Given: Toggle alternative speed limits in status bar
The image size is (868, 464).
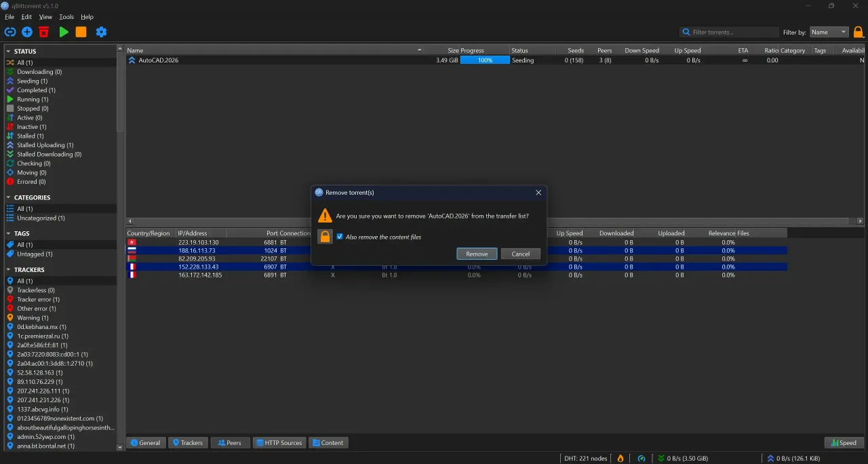Looking at the screenshot, I should tap(642, 459).
